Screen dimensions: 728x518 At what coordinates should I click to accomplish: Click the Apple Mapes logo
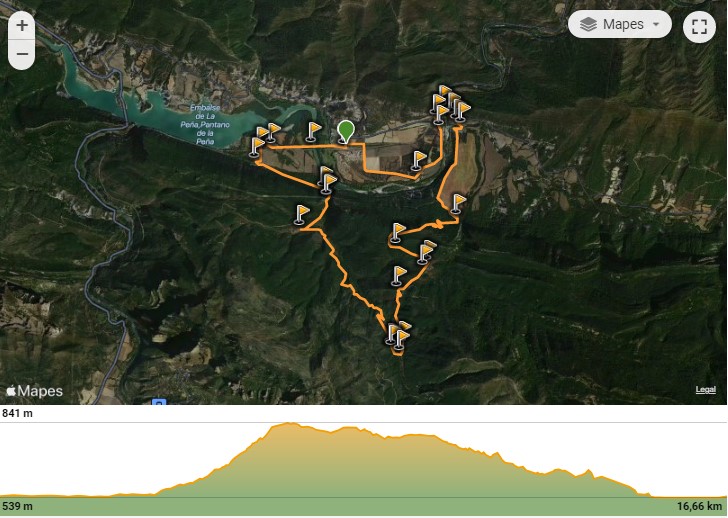pyautogui.click(x=34, y=391)
